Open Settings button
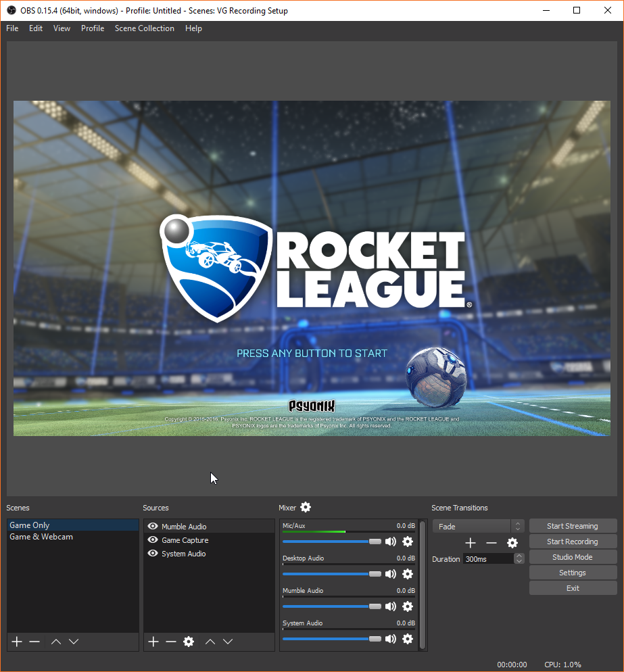Screen dimensions: 624x672 [573, 573]
